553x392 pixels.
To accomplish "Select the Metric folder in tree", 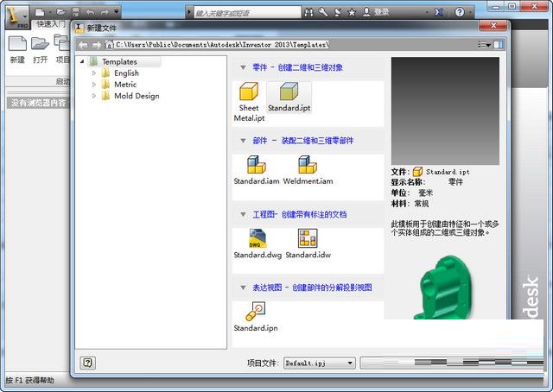I will [125, 85].
